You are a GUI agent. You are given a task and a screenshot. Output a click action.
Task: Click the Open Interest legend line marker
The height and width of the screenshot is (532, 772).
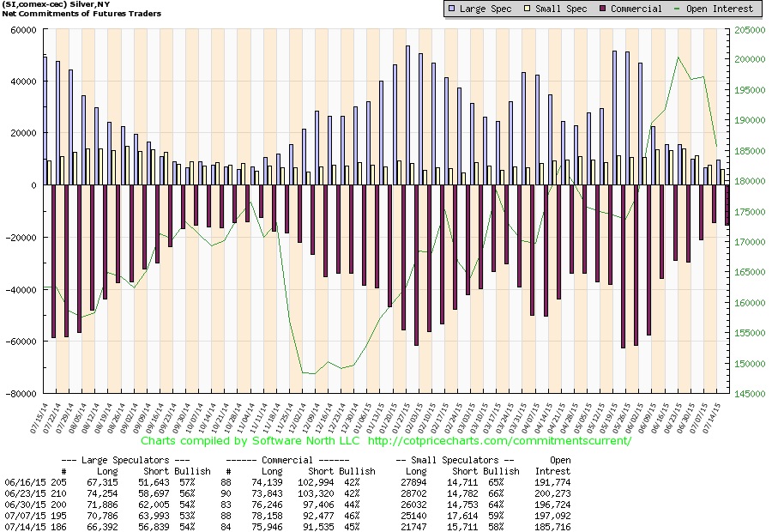tap(677, 9)
